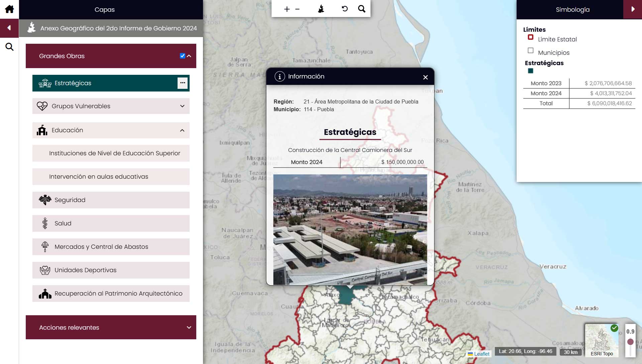The image size is (642, 364).
Task: Open map toolbar search magnifier
Action: (x=361, y=9)
